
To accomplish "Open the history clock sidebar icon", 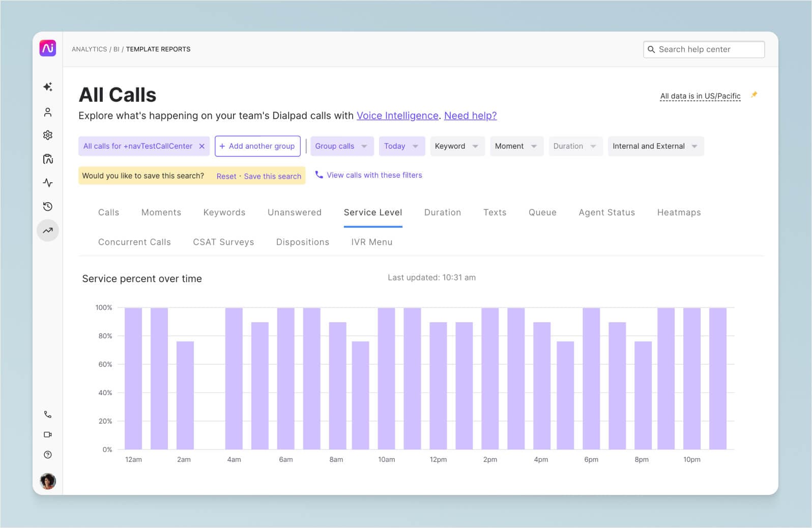I will click(48, 207).
